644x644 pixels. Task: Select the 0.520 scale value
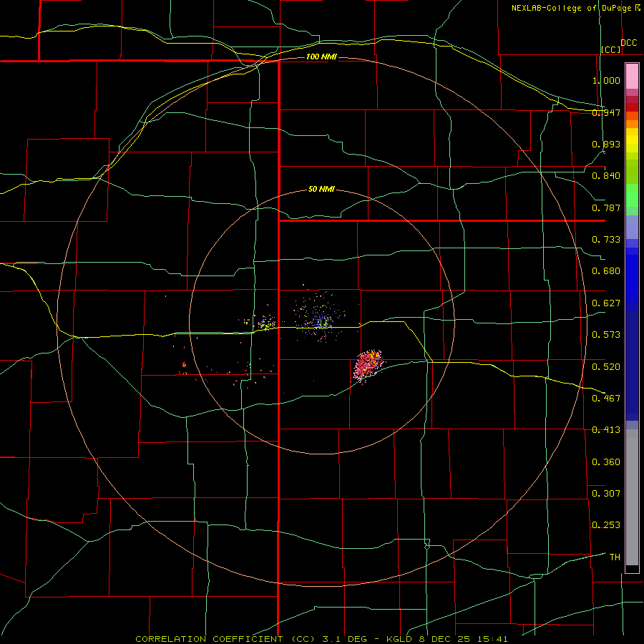[606, 367]
